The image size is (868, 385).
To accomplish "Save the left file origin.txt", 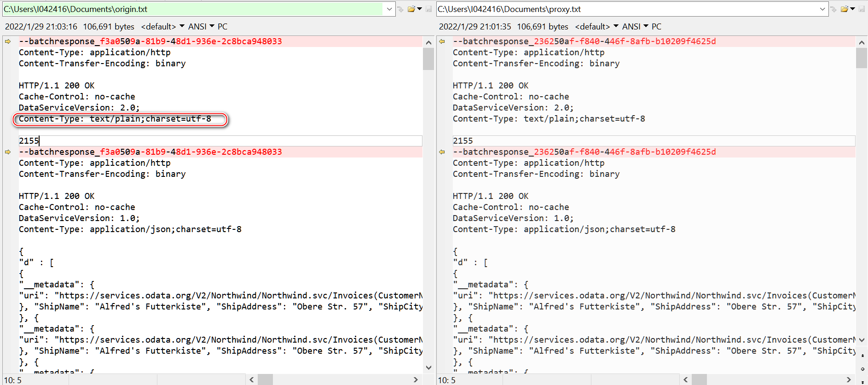I will [x=429, y=9].
